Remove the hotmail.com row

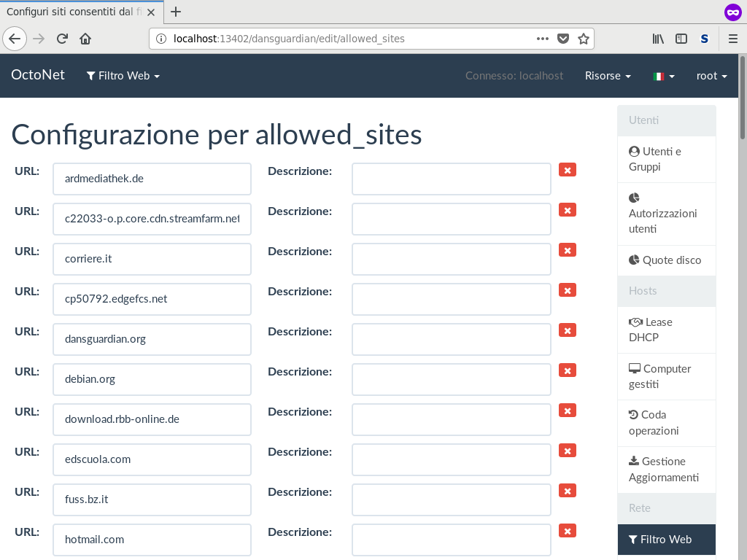click(568, 531)
